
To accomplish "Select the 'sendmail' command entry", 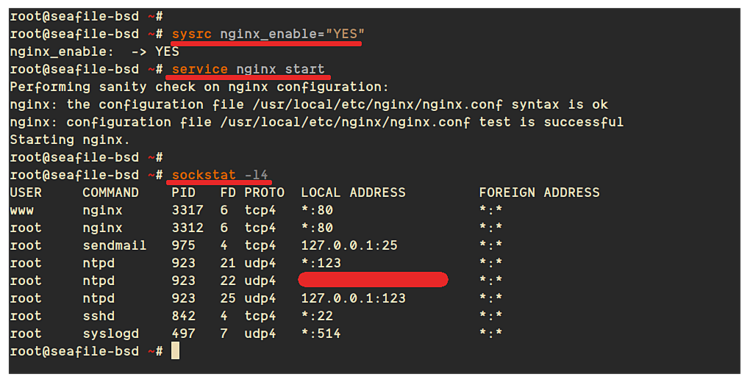I will [x=114, y=246].
